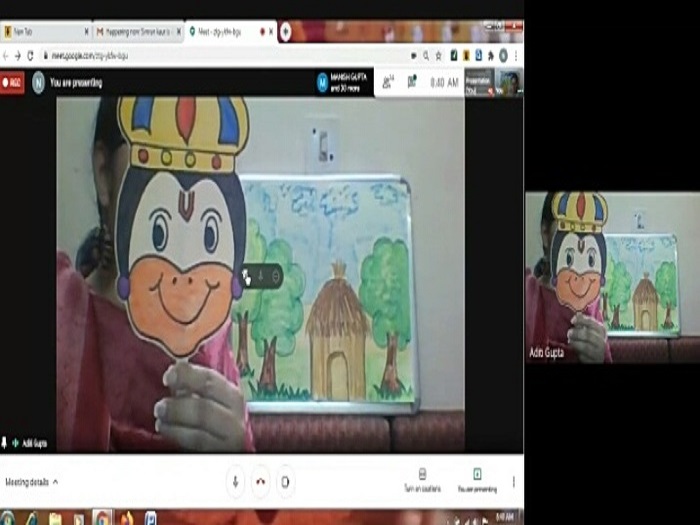Viewport: 700px width, 525px height.
Task: Mute the microphone in Meet controls
Action: tap(235, 482)
